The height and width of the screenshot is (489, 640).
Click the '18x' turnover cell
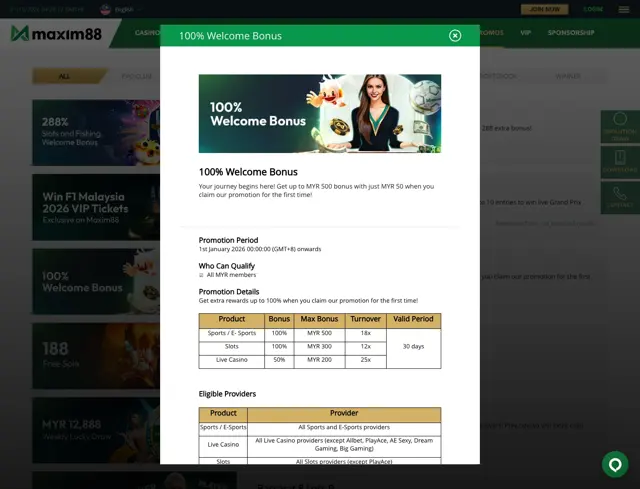(365, 333)
